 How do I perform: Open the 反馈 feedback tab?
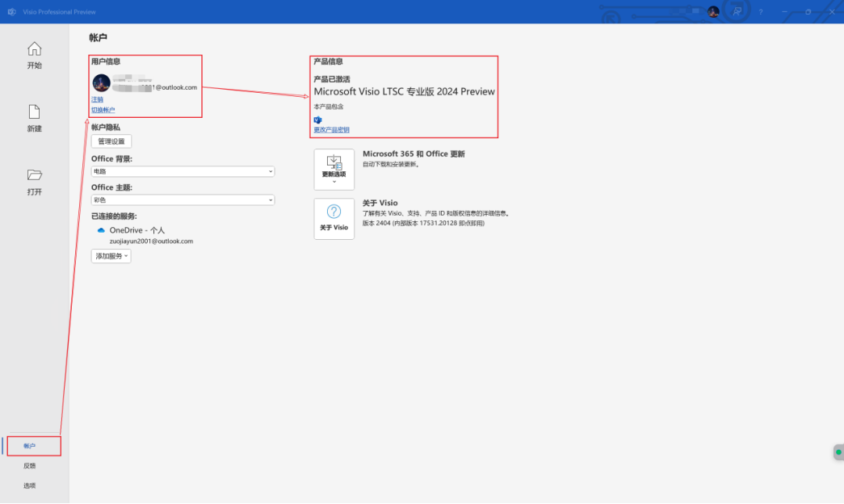(x=30, y=466)
